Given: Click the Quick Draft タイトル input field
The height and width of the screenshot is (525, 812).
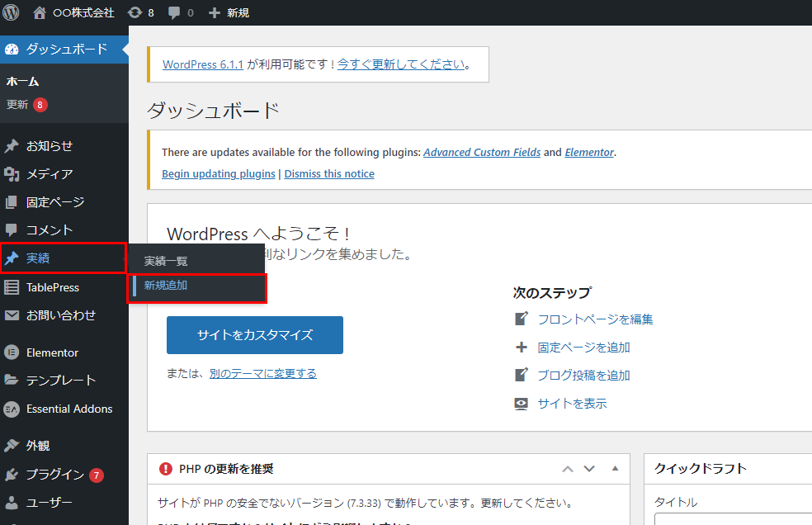Looking at the screenshot, I should pyautogui.click(x=733, y=518).
